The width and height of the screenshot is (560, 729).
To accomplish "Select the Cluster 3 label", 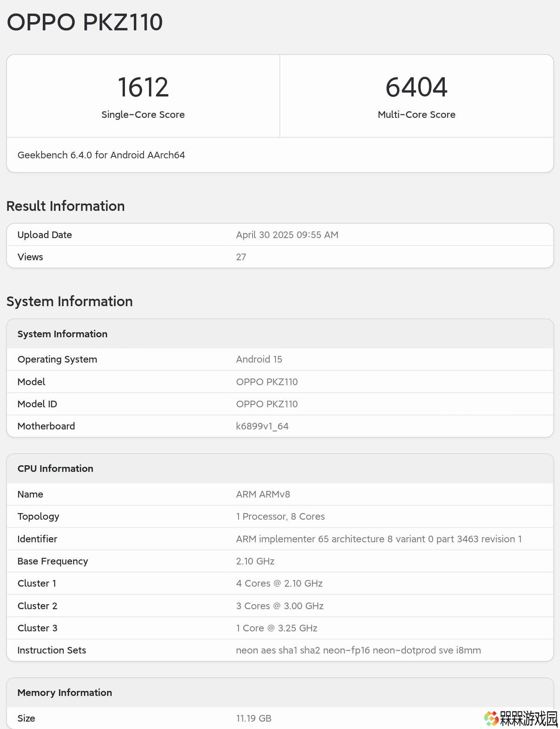I will pos(37,628).
